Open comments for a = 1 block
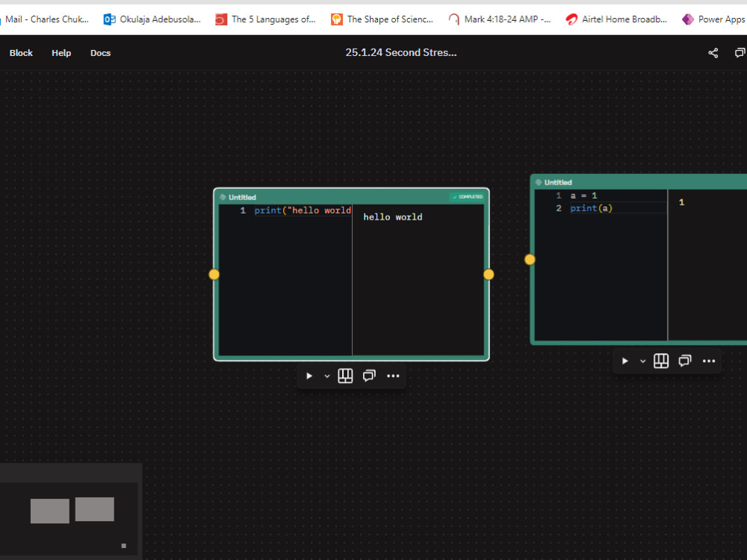The height and width of the screenshot is (560, 747). 685,361
